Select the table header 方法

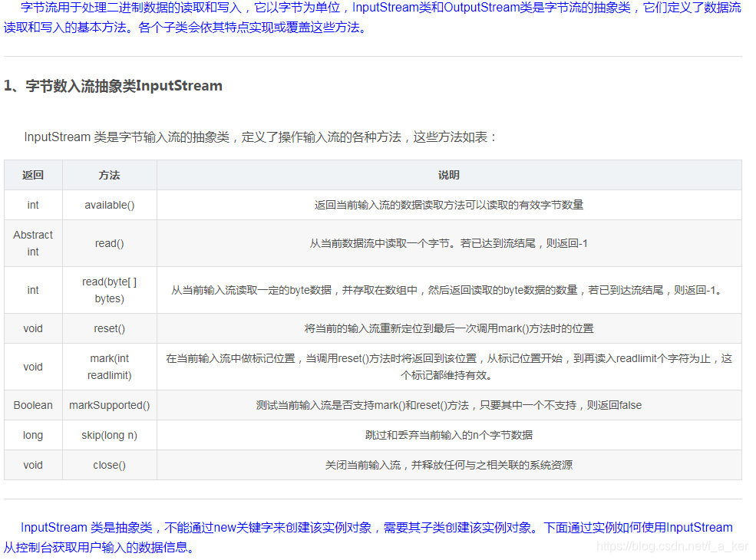pyautogui.click(x=109, y=175)
